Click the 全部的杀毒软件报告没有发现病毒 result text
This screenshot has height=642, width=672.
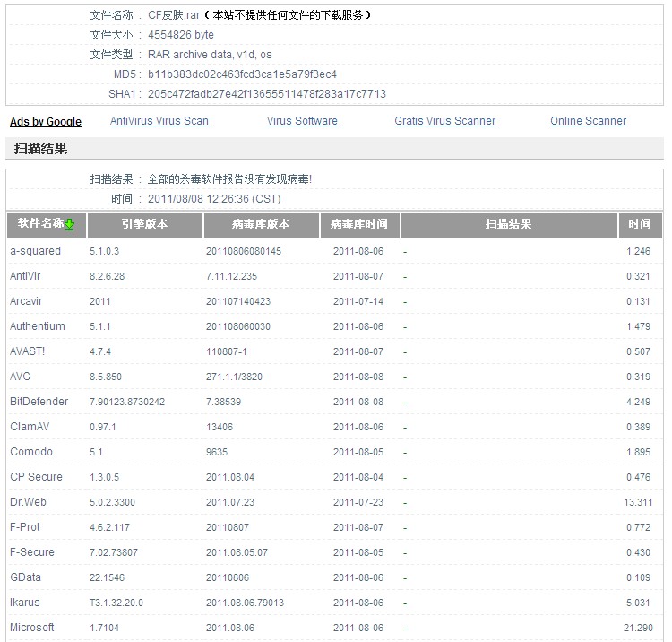tap(229, 179)
